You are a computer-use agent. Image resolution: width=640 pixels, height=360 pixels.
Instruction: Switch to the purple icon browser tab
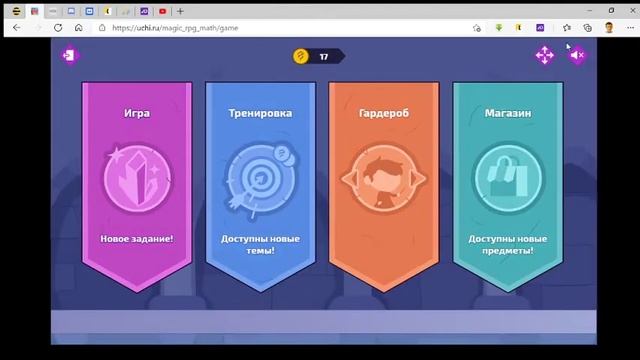144,11
